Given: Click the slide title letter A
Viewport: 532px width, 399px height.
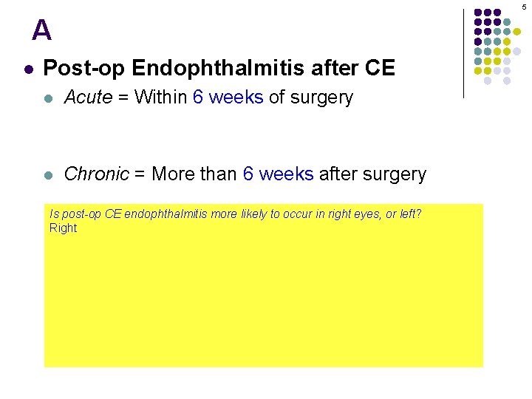Looking at the screenshot, I should [42, 31].
